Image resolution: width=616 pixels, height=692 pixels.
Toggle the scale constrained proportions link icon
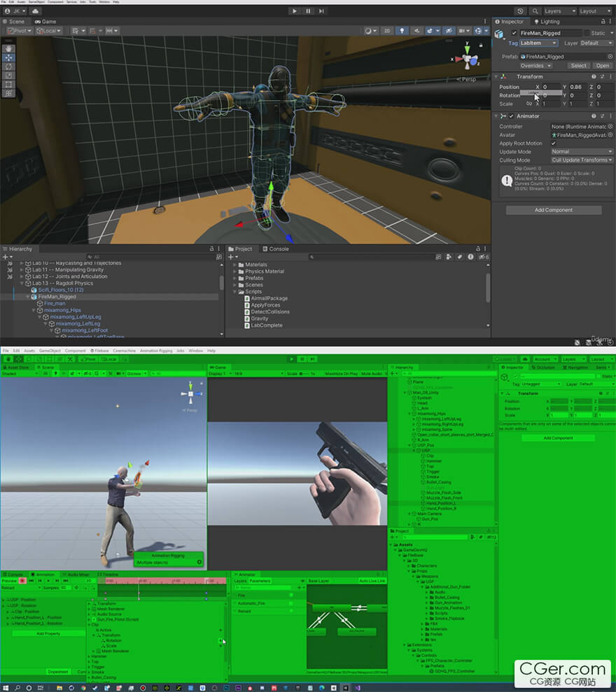click(x=528, y=104)
